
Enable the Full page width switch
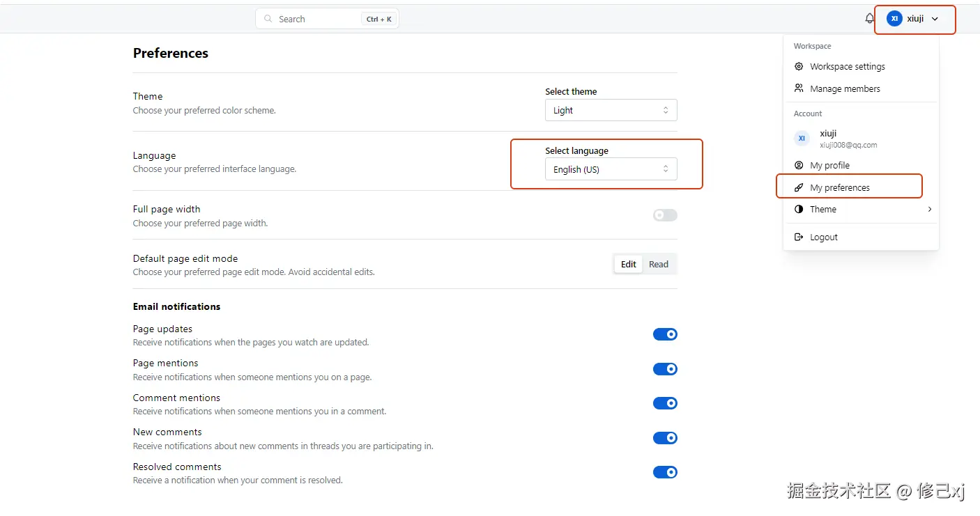coord(665,216)
